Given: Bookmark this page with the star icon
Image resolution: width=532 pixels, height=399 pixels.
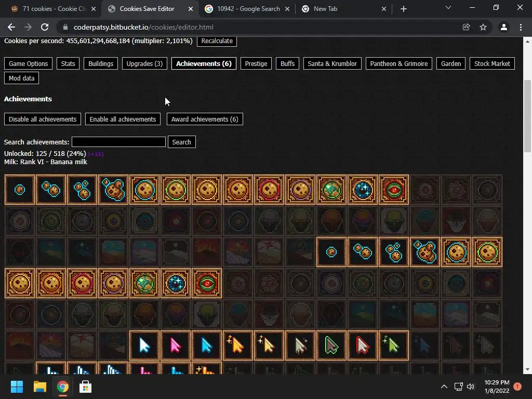Looking at the screenshot, I should pyautogui.click(x=483, y=27).
